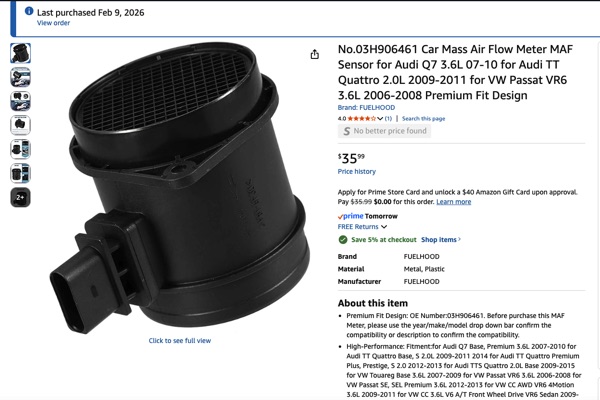
Task: Click the Click to see full view link
Action: 179,340
